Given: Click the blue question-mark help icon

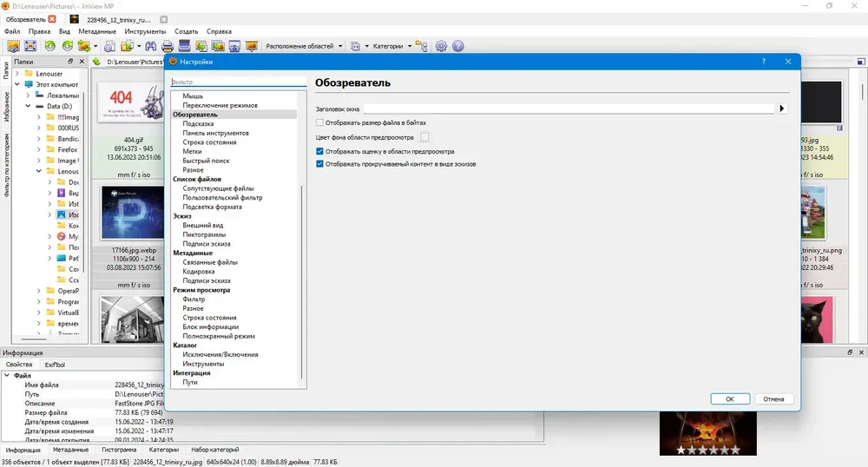Looking at the screenshot, I should tap(457, 47).
